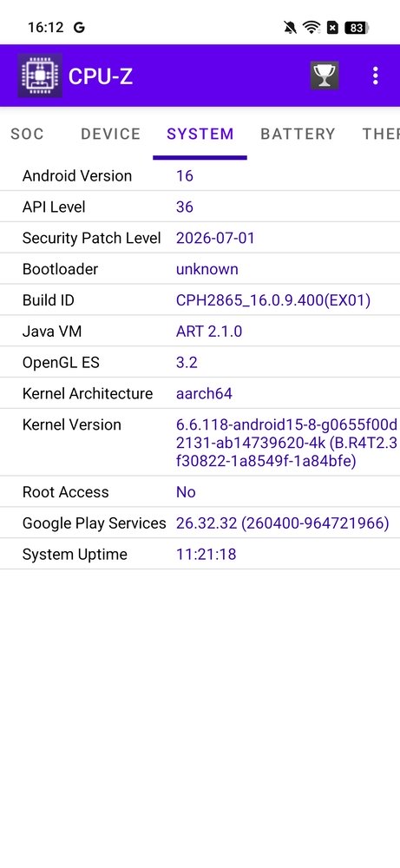Tap the Wi-Fi status icon
This screenshot has width=400, height=868.
[x=311, y=27]
